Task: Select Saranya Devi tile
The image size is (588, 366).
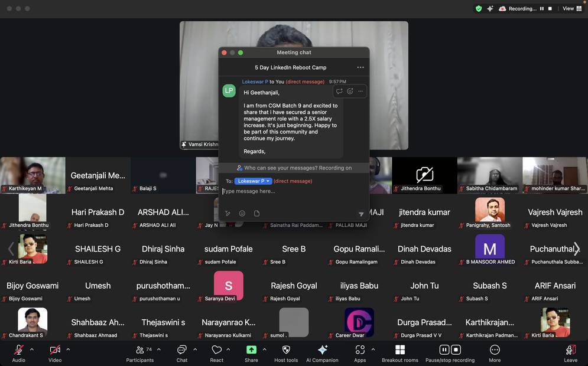Action: pyautogui.click(x=228, y=286)
